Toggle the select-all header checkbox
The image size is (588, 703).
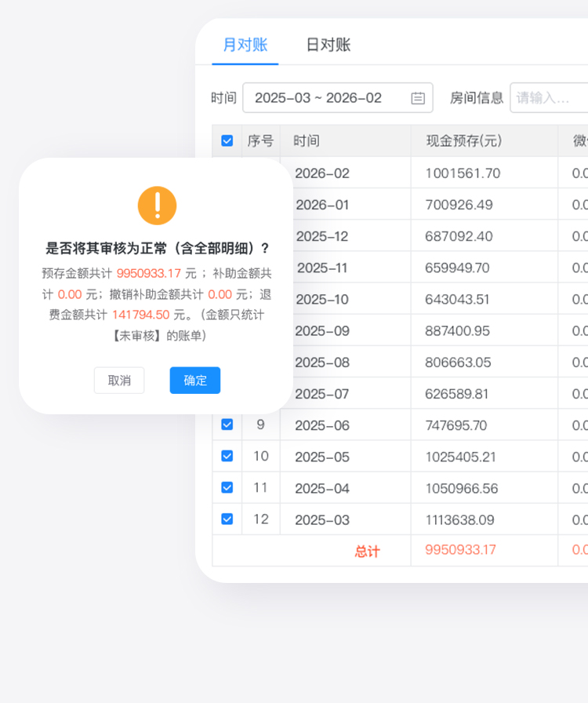click(x=227, y=141)
